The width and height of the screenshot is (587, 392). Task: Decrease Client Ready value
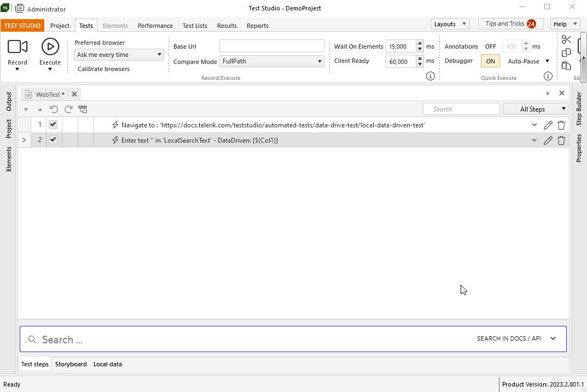(420, 65)
